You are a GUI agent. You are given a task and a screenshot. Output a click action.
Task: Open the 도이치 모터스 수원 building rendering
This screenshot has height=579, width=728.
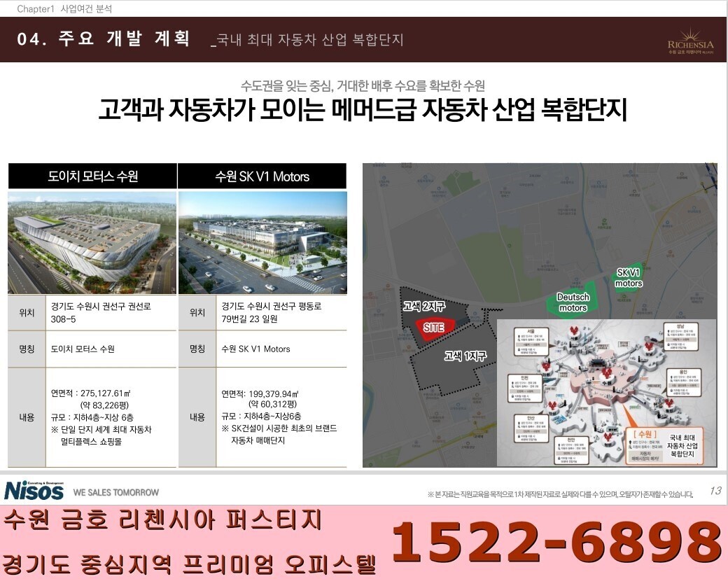tap(92, 242)
